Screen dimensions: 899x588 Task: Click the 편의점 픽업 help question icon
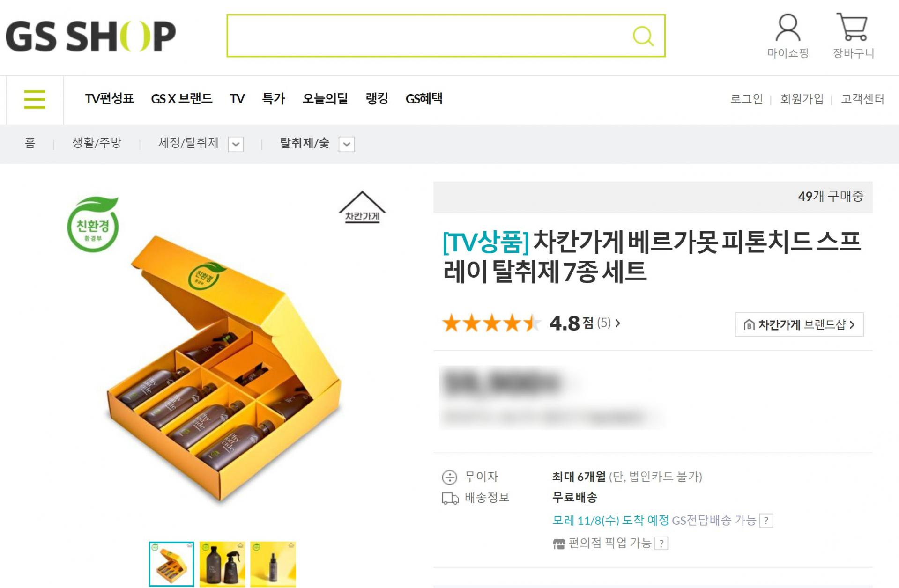point(661,544)
